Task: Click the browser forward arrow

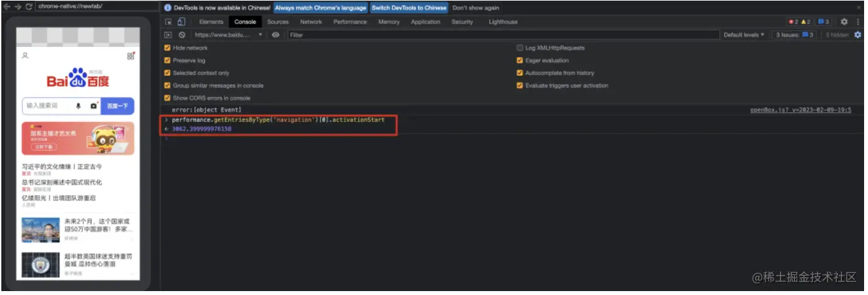Action: point(18,6)
